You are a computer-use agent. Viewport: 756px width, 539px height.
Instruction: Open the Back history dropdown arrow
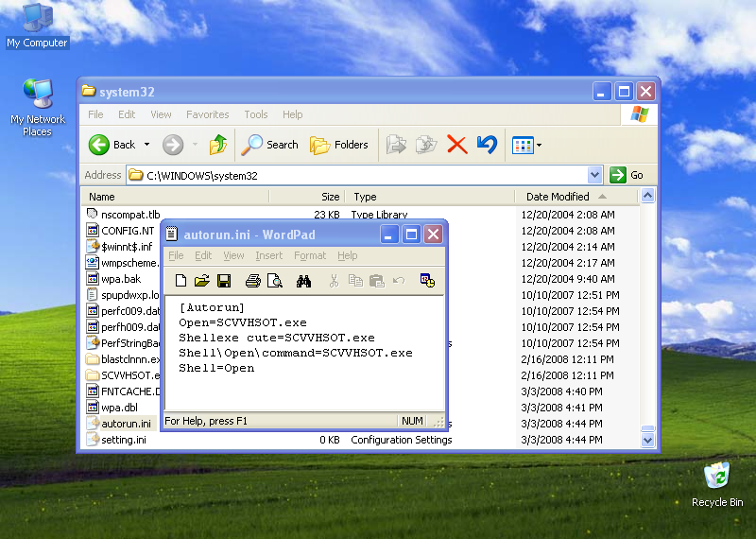point(147,145)
